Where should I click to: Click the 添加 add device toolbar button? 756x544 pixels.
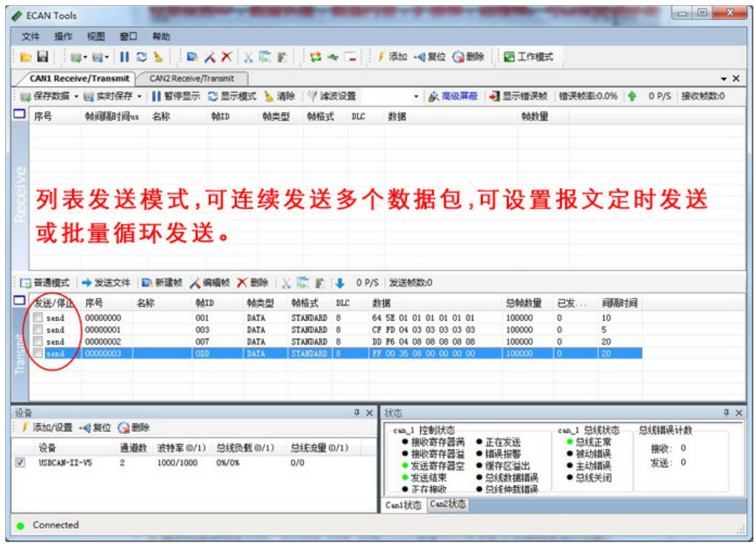coord(392,57)
